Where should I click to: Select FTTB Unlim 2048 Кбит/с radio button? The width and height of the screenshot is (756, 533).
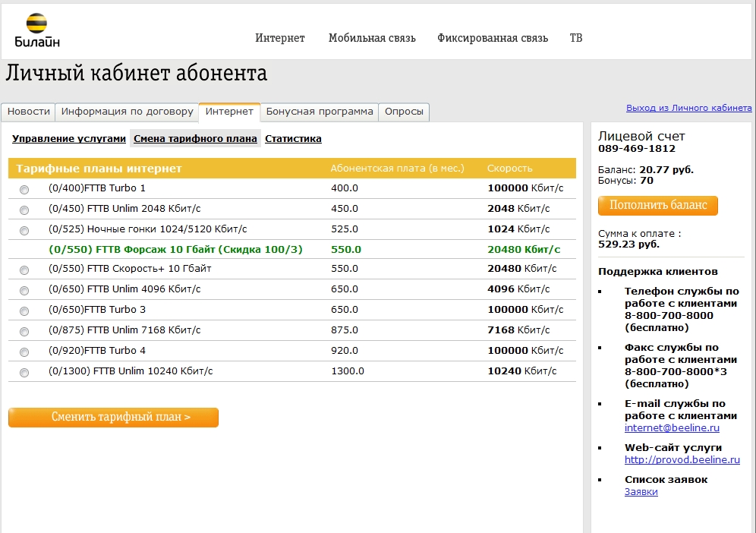coord(24,210)
